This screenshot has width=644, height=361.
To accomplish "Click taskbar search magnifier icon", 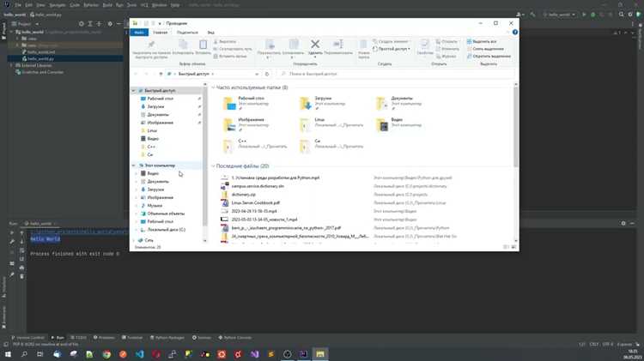I will (24, 354).
